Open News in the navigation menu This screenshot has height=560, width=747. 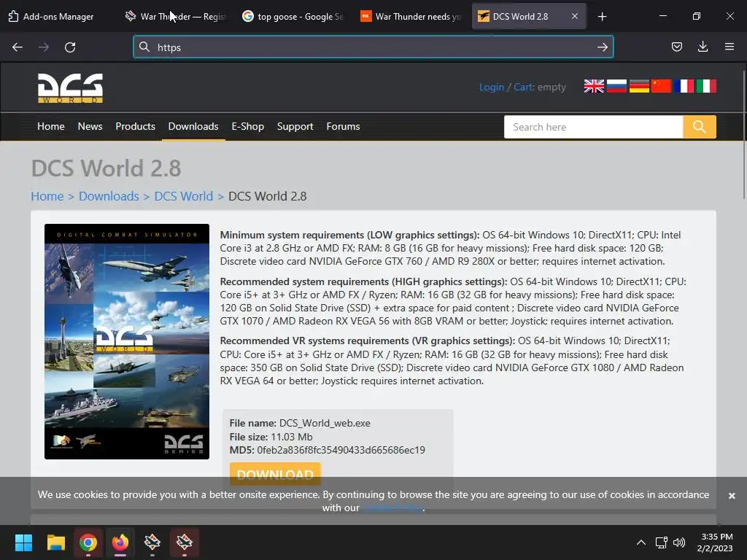pyautogui.click(x=90, y=126)
